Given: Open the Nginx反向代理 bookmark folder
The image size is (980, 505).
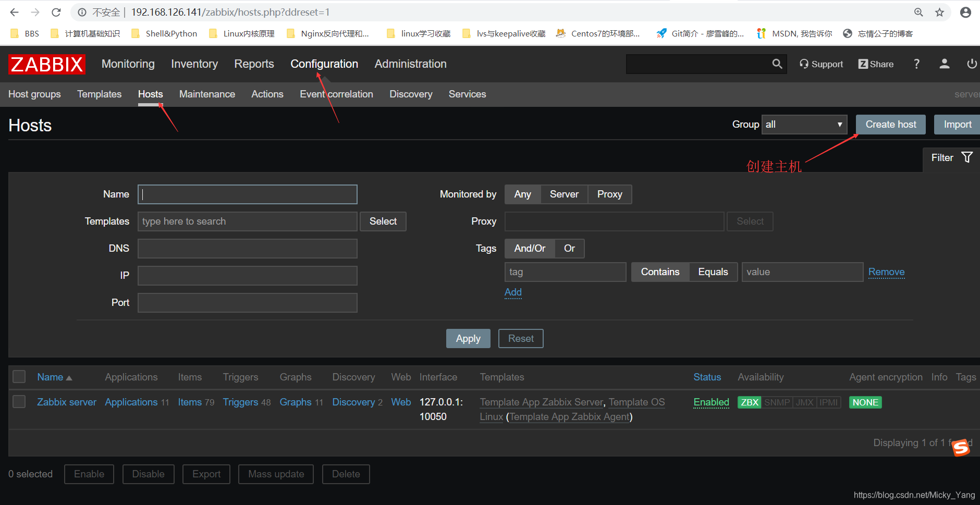Looking at the screenshot, I should [x=328, y=33].
